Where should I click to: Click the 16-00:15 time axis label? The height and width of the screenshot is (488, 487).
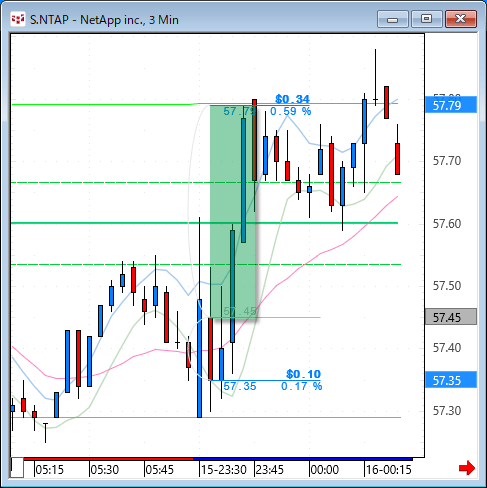point(389,470)
